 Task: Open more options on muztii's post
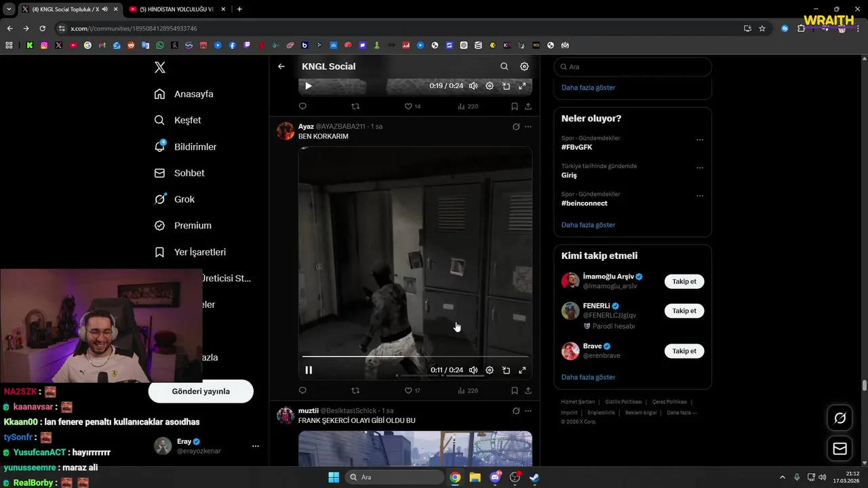pos(528,411)
